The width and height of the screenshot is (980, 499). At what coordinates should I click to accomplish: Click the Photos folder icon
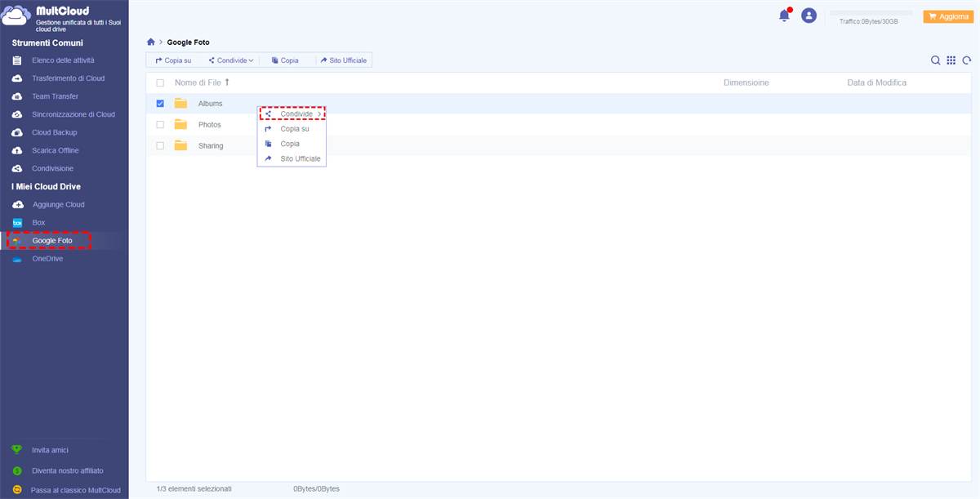point(180,125)
